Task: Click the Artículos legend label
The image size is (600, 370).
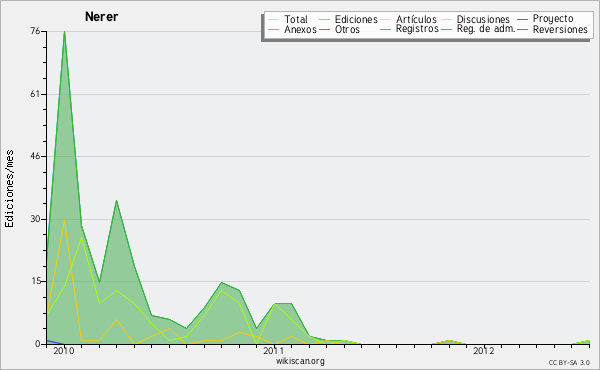Action: coord(416,19)
